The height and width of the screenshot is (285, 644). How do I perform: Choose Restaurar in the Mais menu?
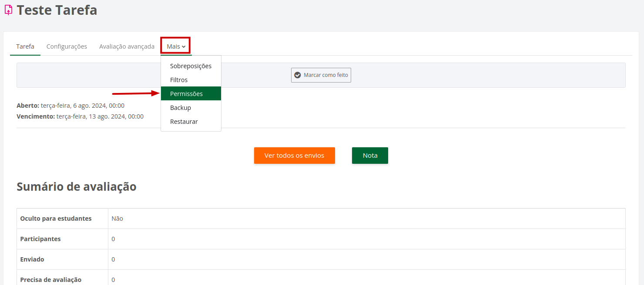coord(184,122)
